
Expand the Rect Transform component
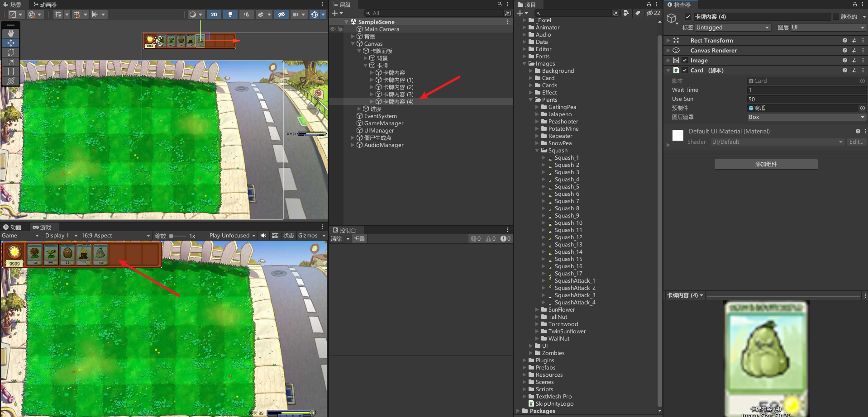(668, 40)
